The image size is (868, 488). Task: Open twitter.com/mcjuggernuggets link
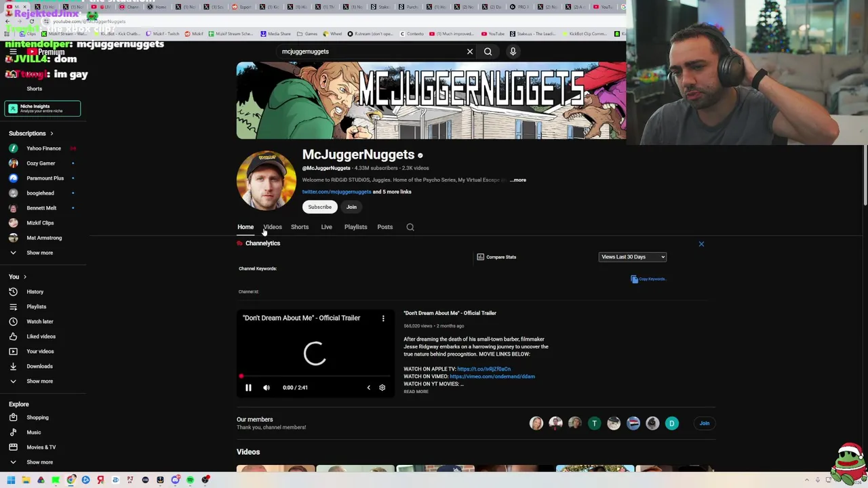point(336,192)
